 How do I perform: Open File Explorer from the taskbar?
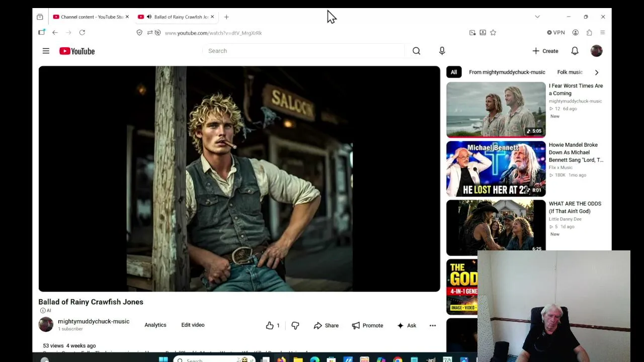[x=298, y=359]
